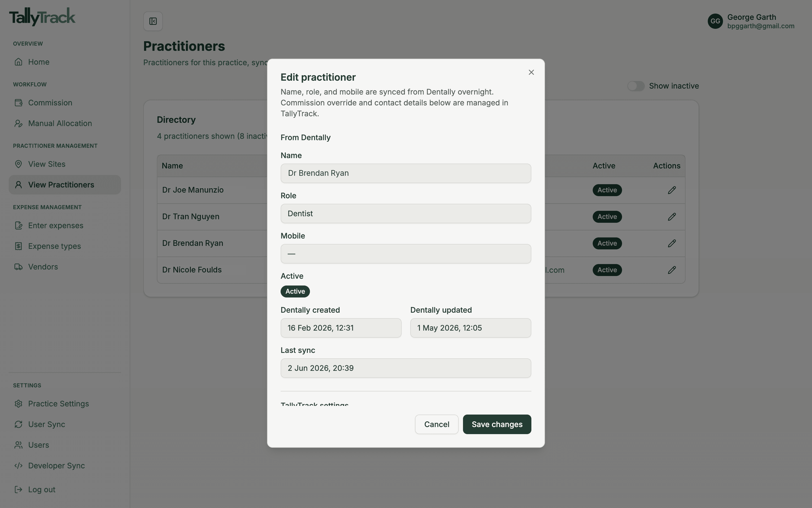
Task: Click the Directory card heading
Action: 176,120
